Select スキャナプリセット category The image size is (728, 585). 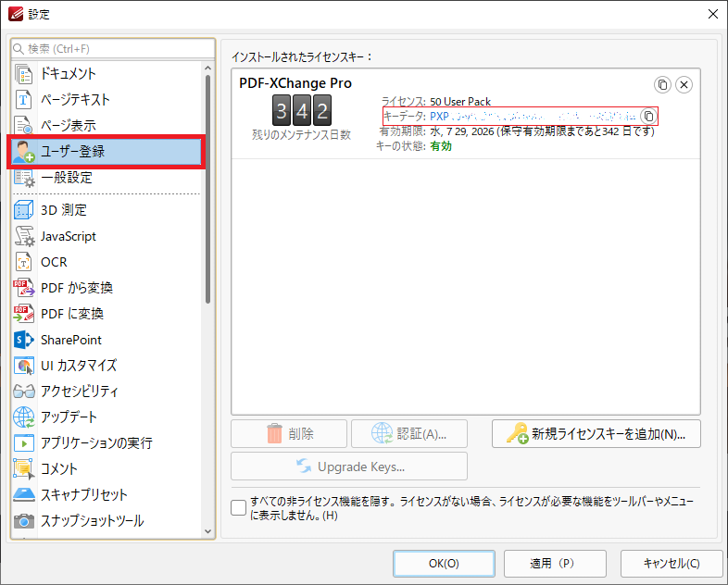click(x=107, y=495)
